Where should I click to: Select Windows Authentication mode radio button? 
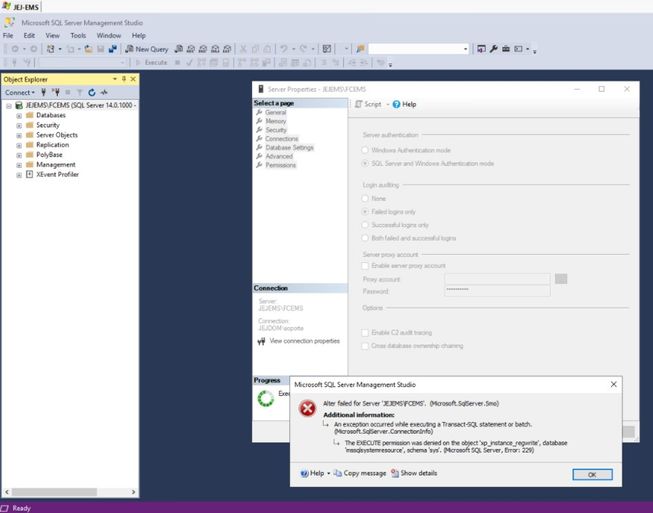coord(365,150)
